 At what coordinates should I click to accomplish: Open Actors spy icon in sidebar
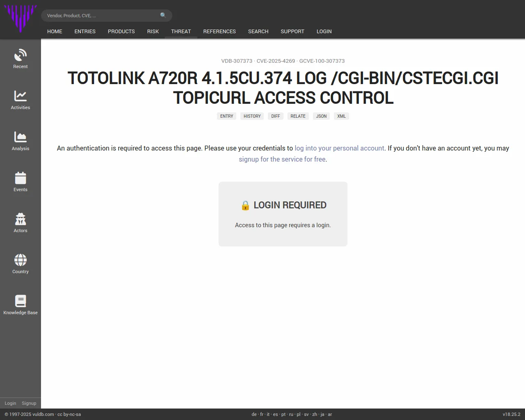[21, 219]
